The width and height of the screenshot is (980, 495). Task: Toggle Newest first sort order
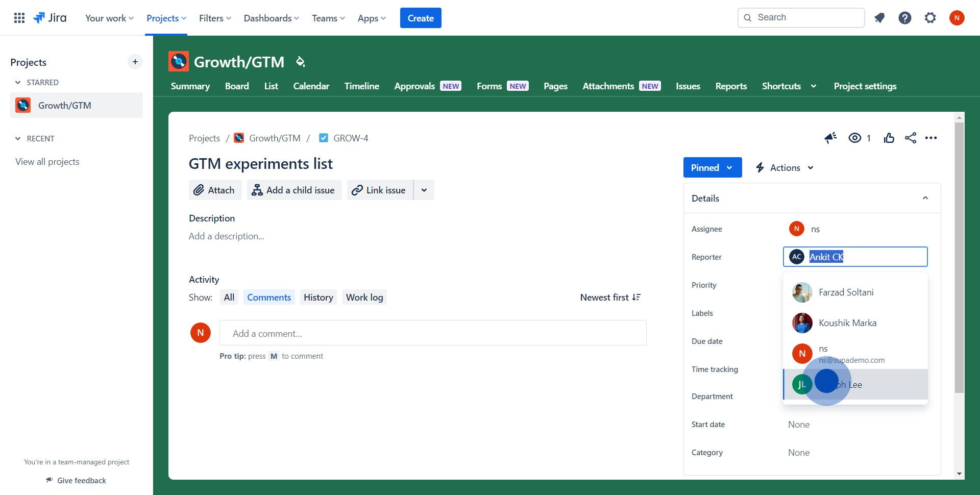tap(610, 298)
